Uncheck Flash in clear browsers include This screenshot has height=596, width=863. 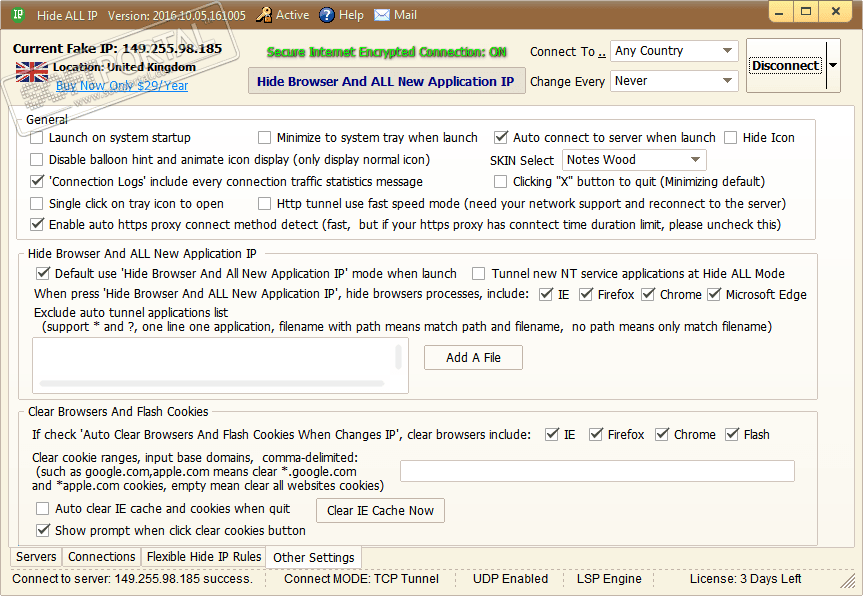(x=731, y=434)
